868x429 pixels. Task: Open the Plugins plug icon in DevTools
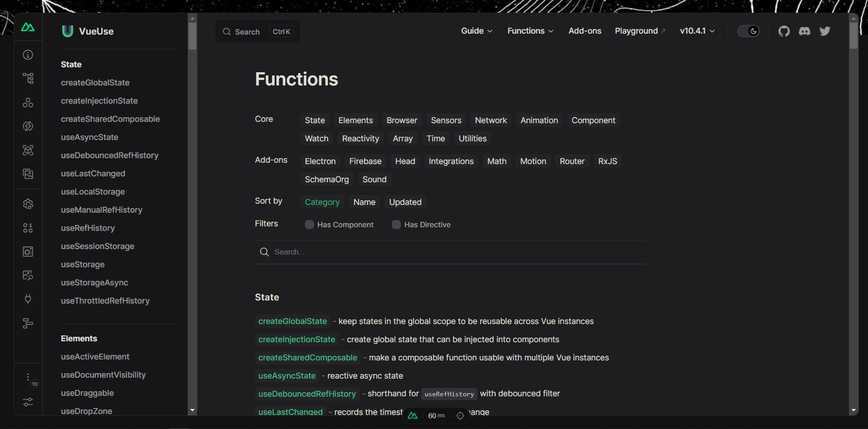point(28,299)
